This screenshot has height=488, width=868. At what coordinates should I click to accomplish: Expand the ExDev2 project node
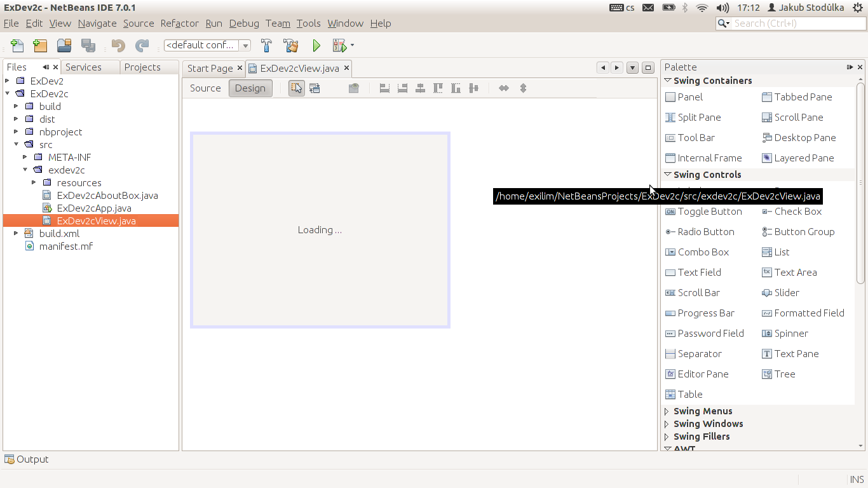pyautogui.click(x=7, y=81)
